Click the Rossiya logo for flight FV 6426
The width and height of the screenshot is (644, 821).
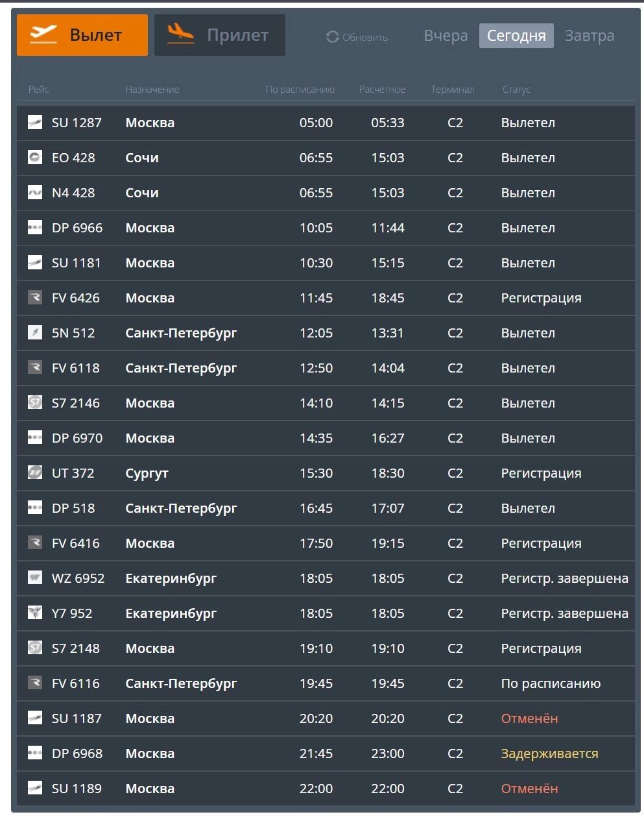[x=35, y=297]
